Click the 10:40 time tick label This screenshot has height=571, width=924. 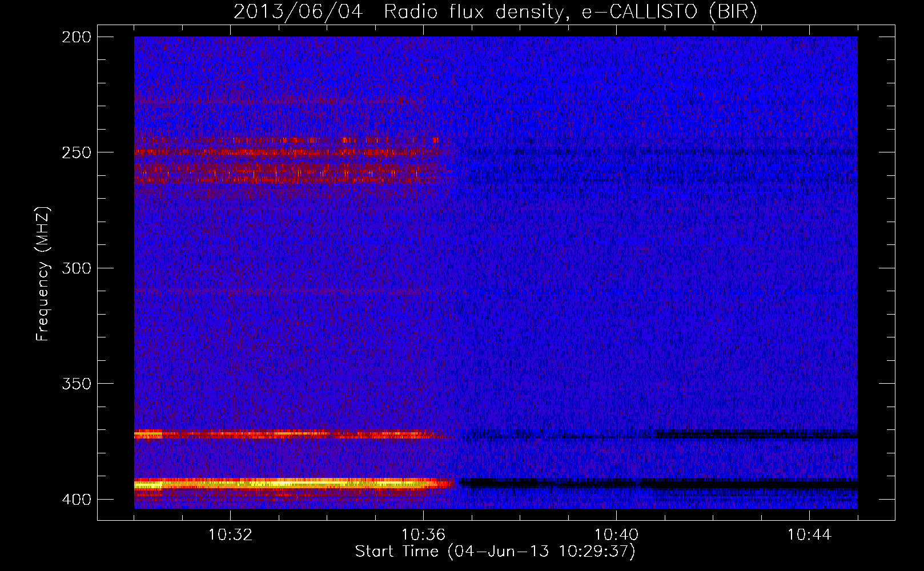617,535
